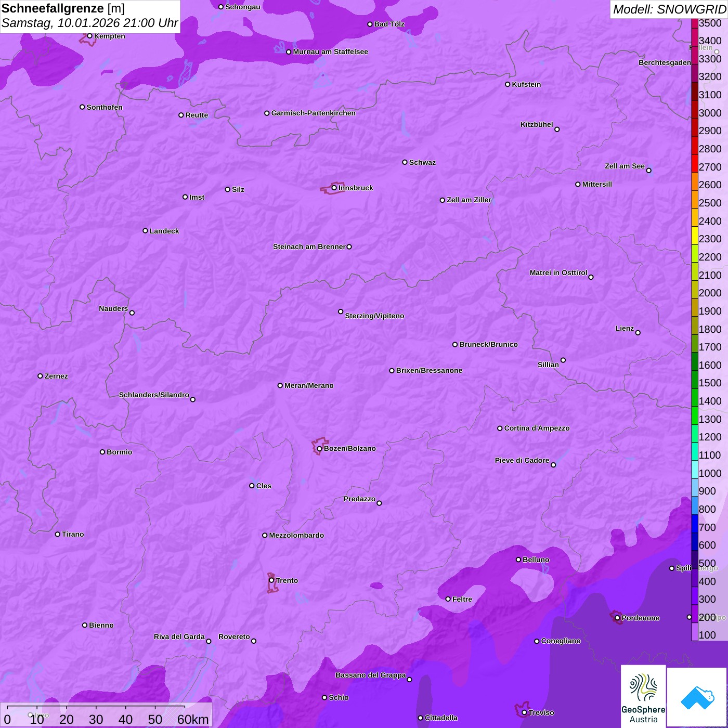Click the 'Nauders' label
The height and width of the screenshot is (728, 728).
tap(113, 308)
